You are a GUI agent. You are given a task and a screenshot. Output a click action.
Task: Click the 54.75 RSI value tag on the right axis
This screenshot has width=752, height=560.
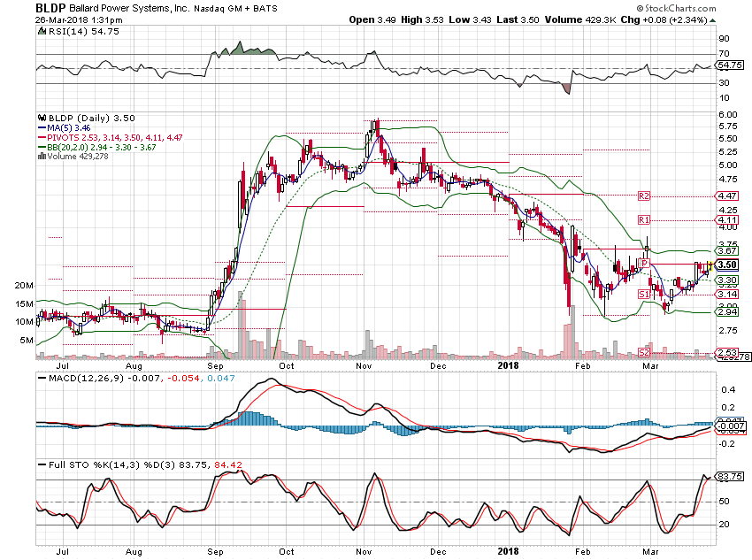point(731,65)
